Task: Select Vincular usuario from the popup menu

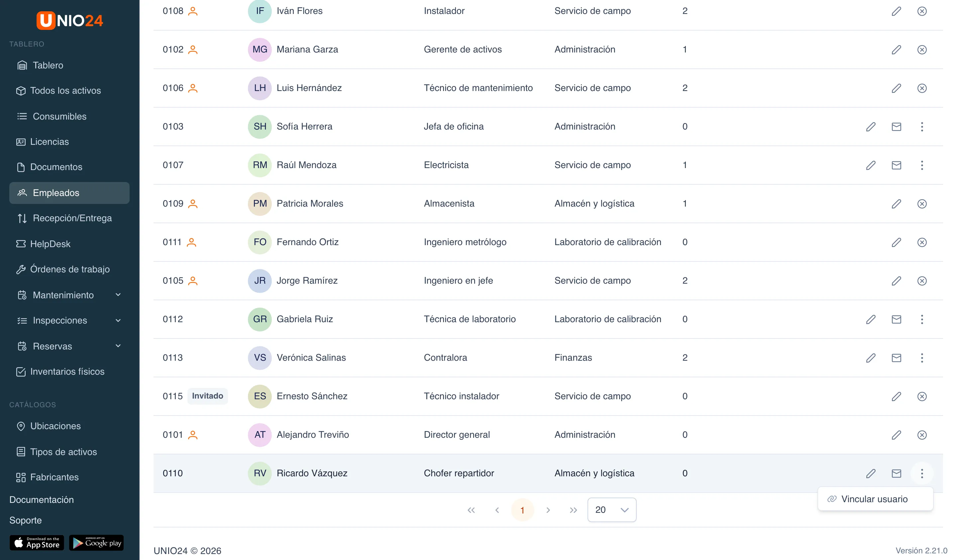Action: 875,499
